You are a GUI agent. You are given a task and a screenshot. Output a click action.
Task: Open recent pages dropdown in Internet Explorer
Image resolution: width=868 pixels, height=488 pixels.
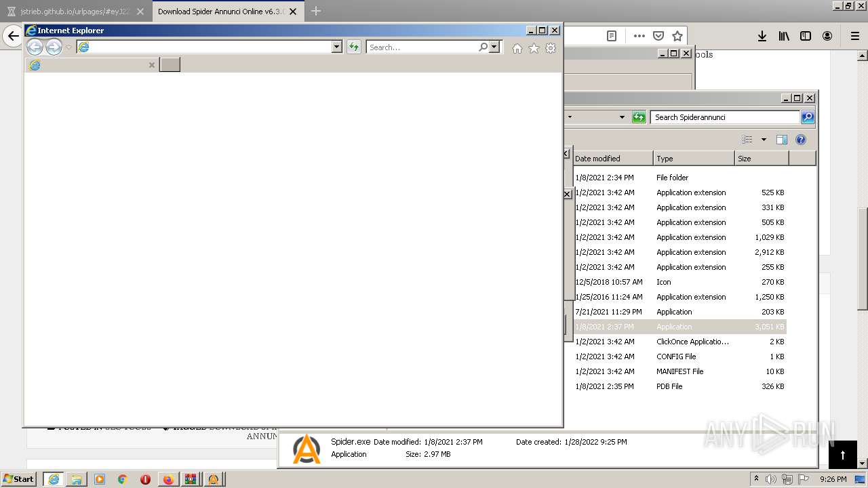tap(68, 47)
